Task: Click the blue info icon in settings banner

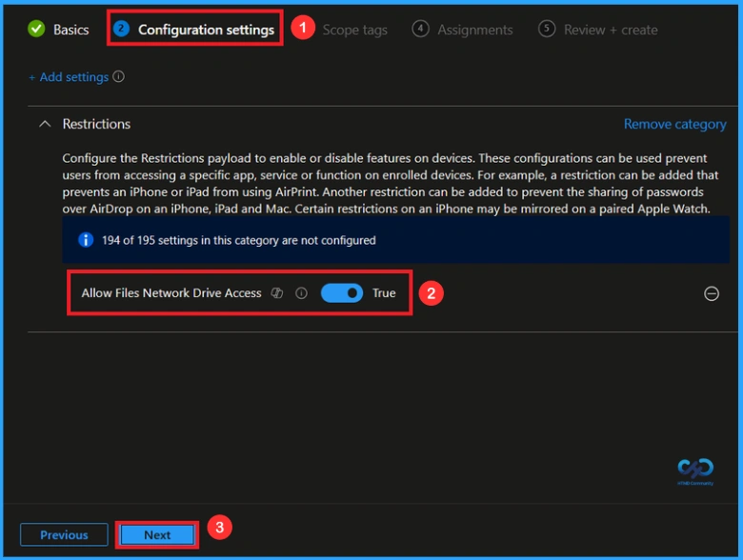Action: pyautogui.click(x=86, y=240)
